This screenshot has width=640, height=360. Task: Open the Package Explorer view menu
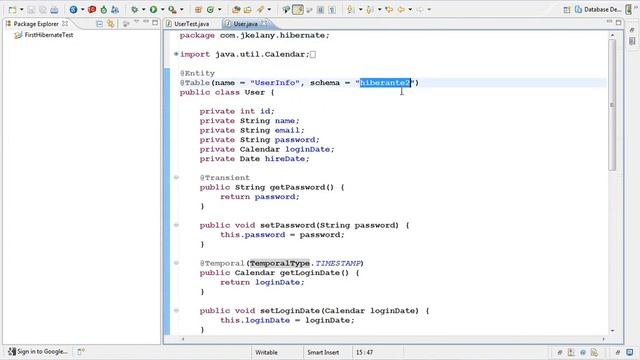[136, 22]
